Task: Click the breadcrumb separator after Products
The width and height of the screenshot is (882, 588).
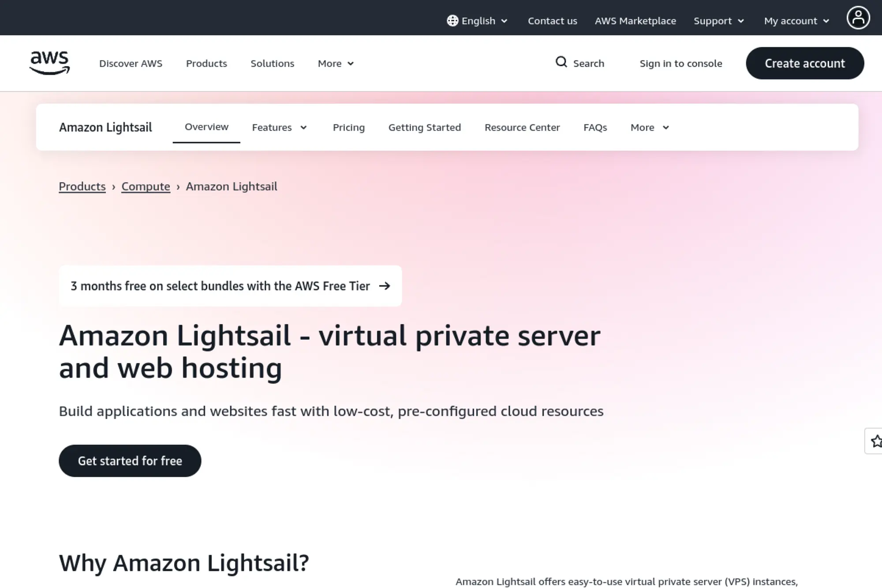Action: 114,187
